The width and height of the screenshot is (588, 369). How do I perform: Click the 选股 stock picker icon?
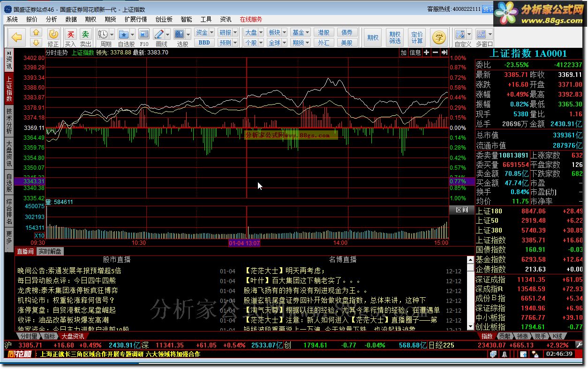(179, 34)
